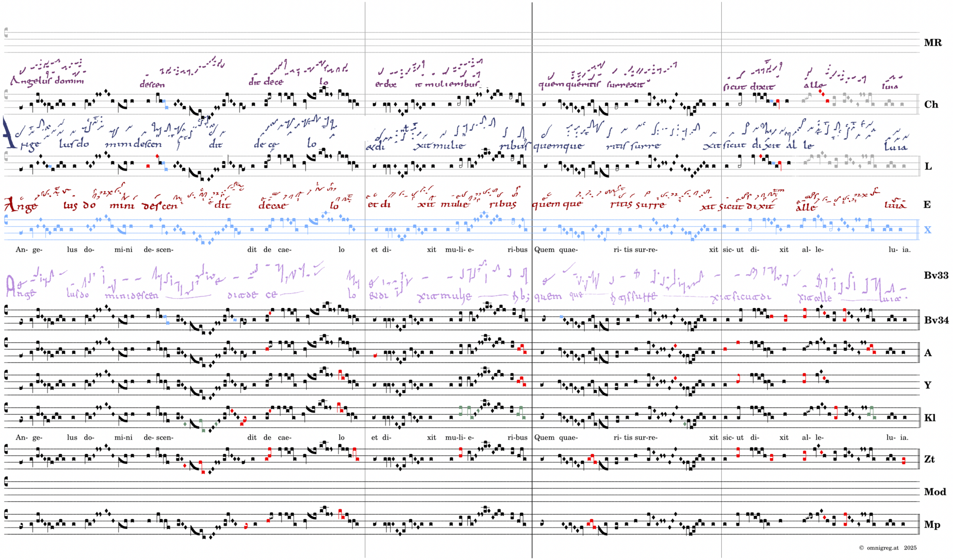The width and height of the screenshot is (953, 560).
Task: Click the red "alle" text in the E row
Action: click(806, 207)
